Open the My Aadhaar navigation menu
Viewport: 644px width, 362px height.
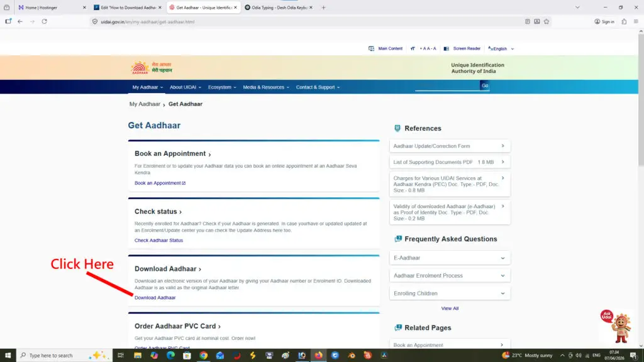[147, 87]
